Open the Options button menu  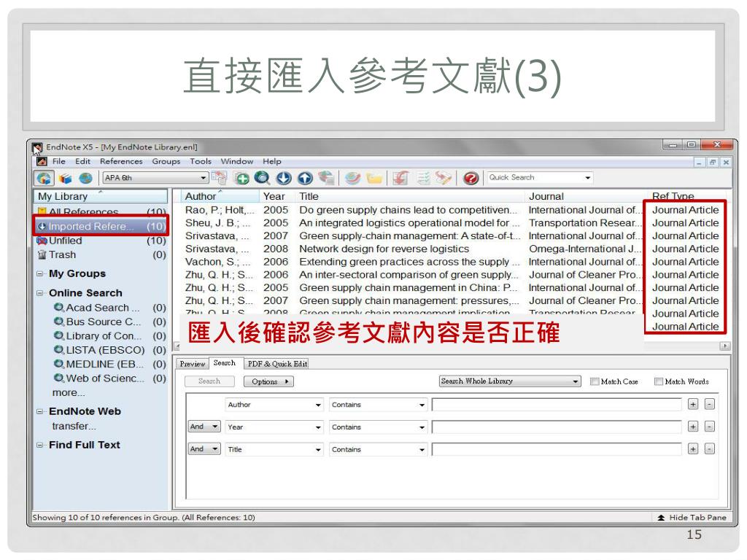pyautogui.click(x=268, y=381)
